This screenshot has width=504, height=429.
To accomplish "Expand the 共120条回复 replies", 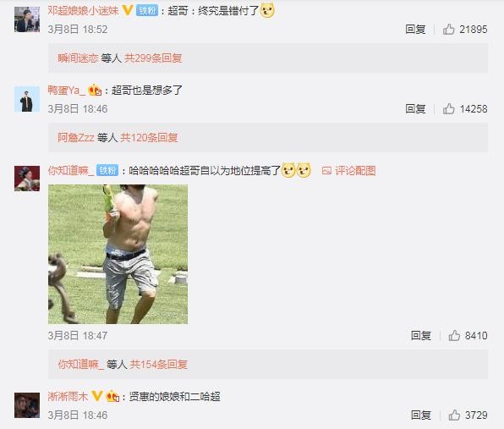I will [149, 138].
